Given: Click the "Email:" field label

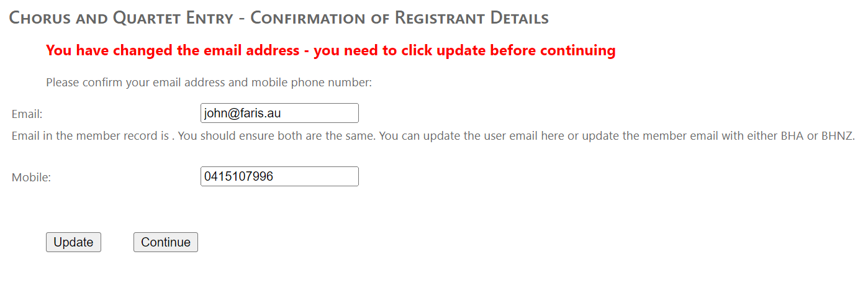Looking at the screenshot, I should tap(27, 114).
